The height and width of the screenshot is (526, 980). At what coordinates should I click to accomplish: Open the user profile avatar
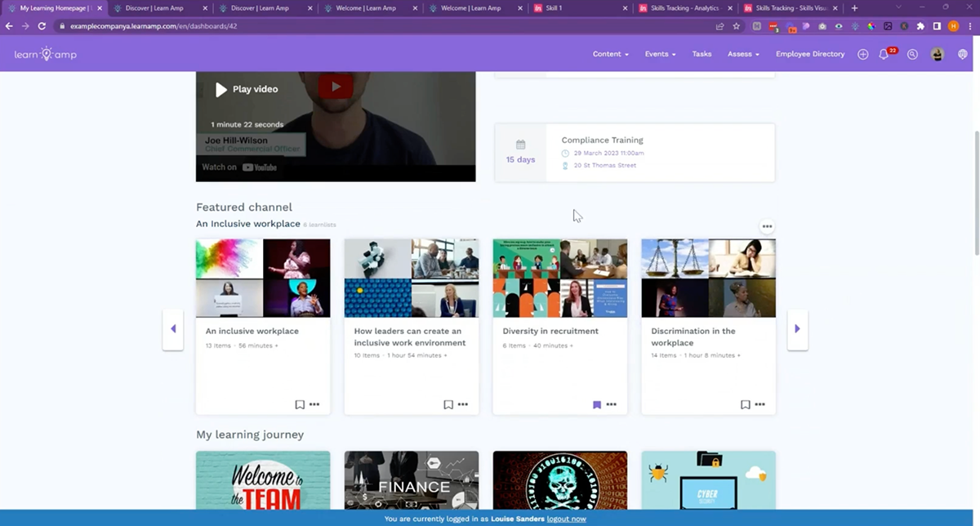938,55
